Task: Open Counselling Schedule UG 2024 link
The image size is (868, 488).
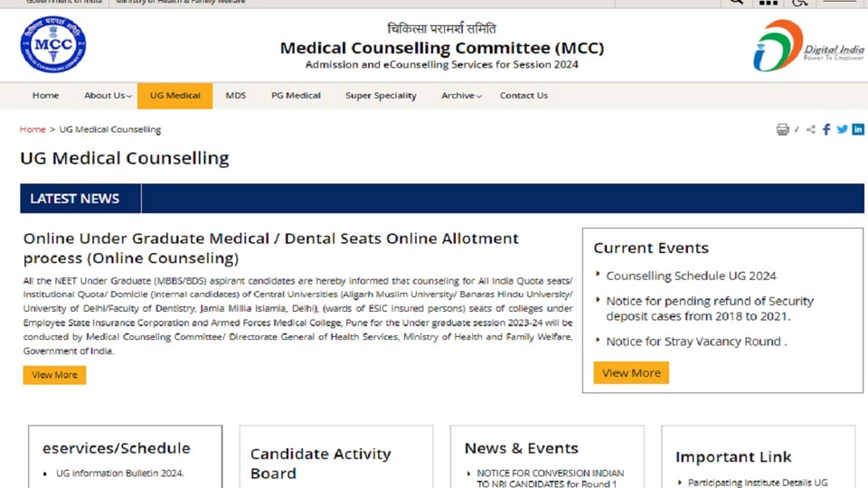Action: pyautogui.click(x=691, y=276)
